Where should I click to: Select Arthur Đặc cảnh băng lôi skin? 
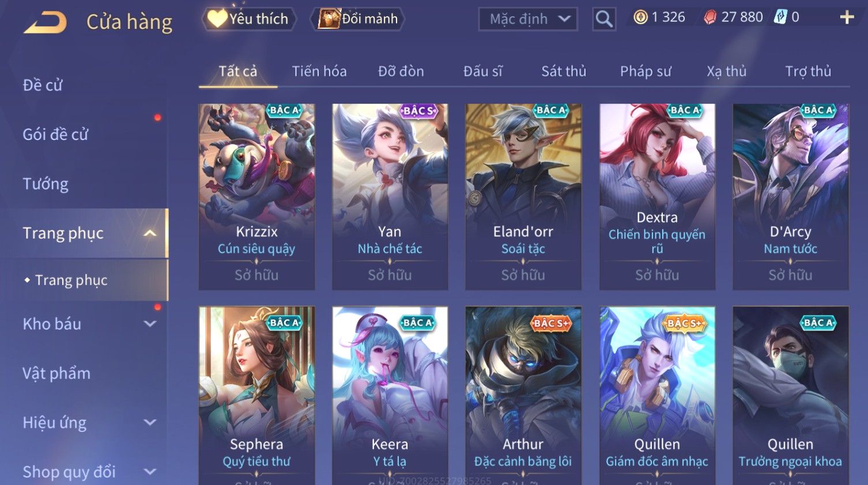pyautogui.click(x=523, y=396)
